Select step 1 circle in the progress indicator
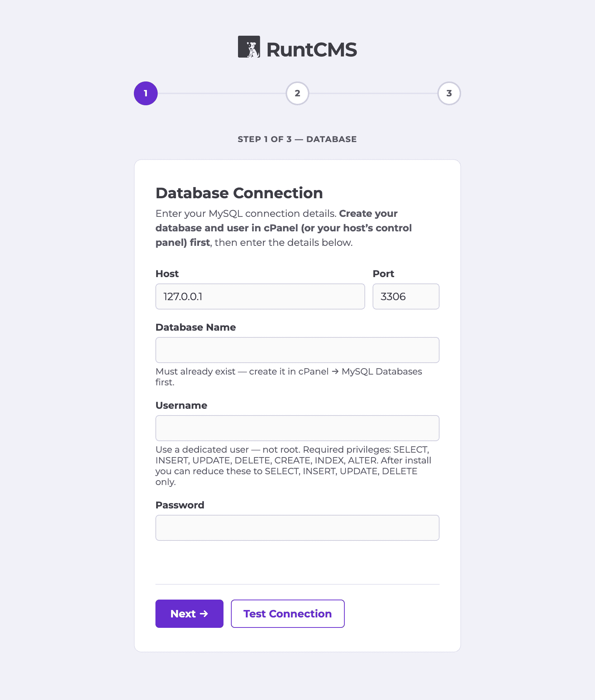The image size is (595, 700). [145, 93]
